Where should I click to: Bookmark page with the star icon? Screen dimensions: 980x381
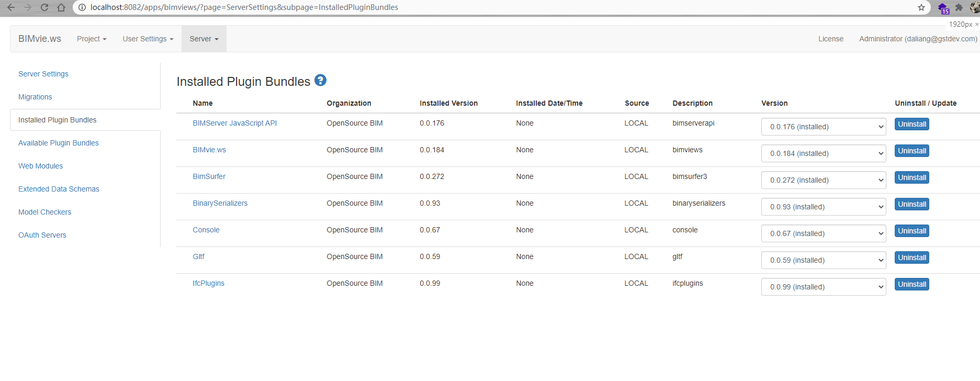click(x=921, y=7)
